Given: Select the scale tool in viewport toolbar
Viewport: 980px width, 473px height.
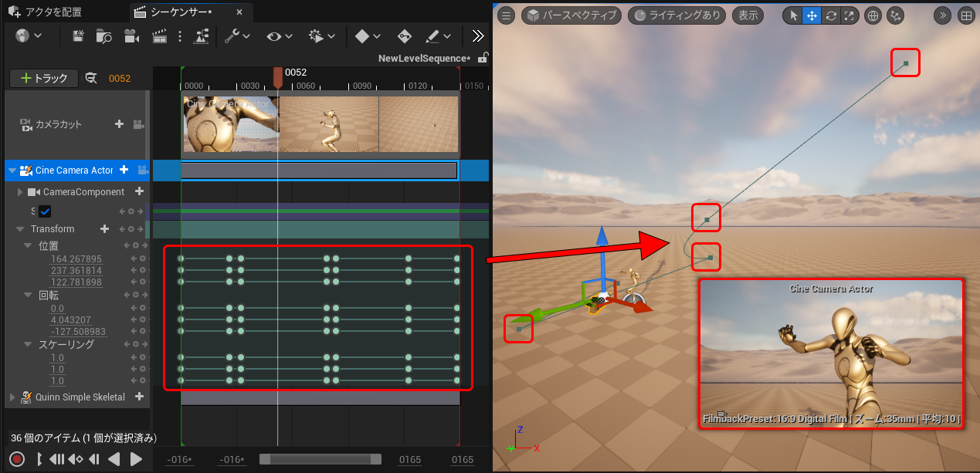Looking at the screenshot, I should click(x=849, y=15).
